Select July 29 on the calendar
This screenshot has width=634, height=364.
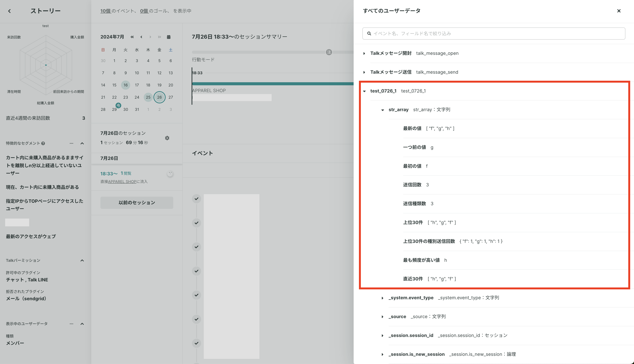click(114, 109)
